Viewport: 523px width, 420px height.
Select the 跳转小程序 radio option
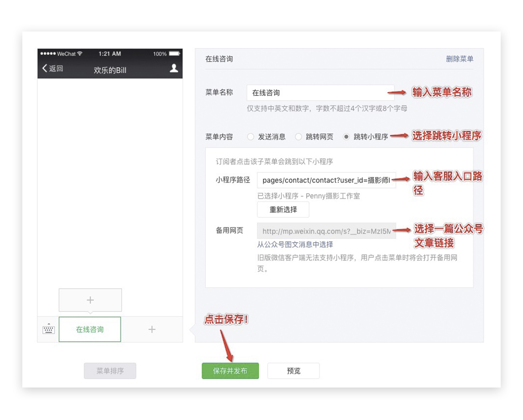(x=346, y=137)
